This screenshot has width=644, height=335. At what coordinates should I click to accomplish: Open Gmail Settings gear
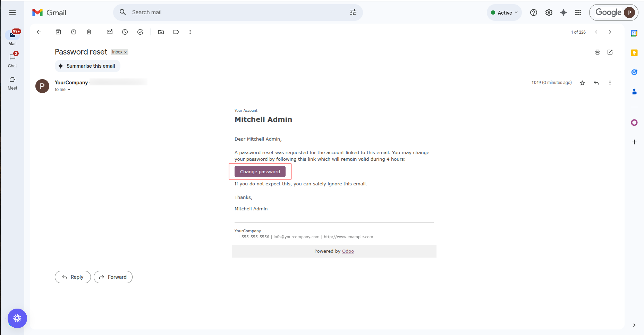click(x=549, y=12)
